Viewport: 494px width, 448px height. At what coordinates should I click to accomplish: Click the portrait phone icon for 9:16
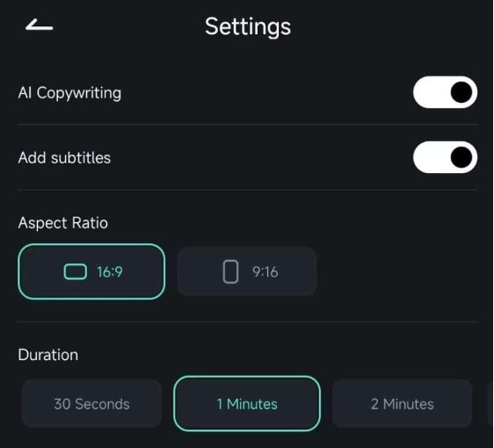pyautogui.click(x=230, y=271)
